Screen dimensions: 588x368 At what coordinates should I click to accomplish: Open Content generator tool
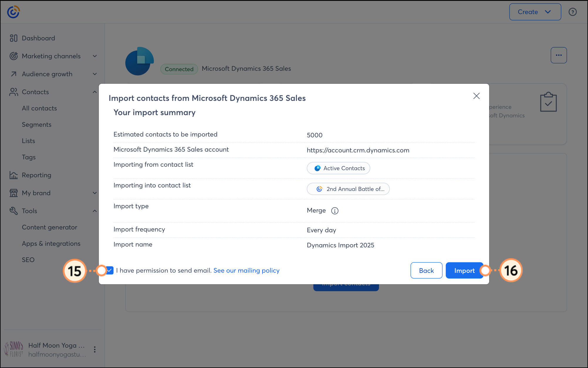point(50,227)
